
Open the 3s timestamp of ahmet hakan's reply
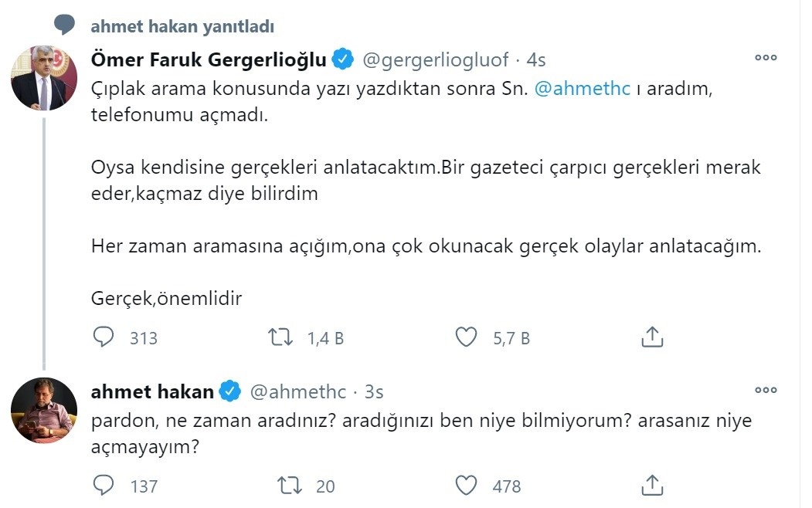click(x=374, y=391)
